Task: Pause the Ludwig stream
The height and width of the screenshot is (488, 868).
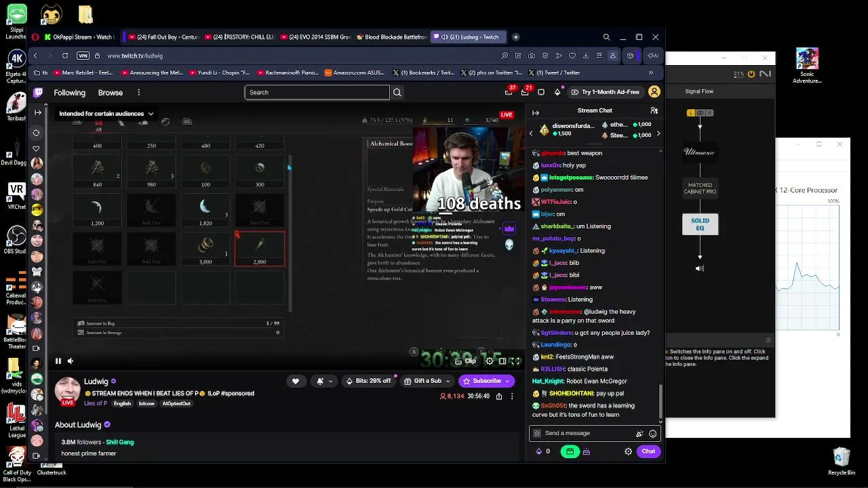Action: coord(58,361)
